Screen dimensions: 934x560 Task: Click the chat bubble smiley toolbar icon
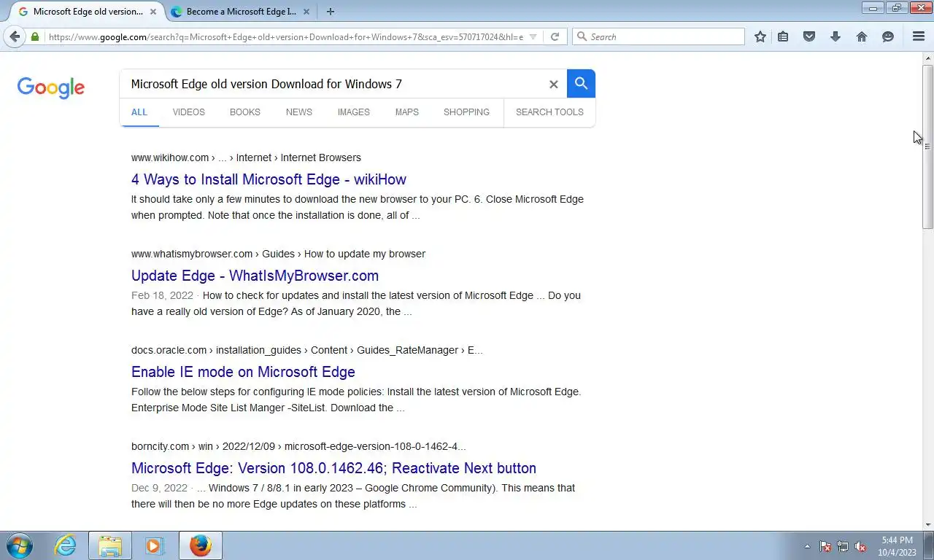click(888, 36)
